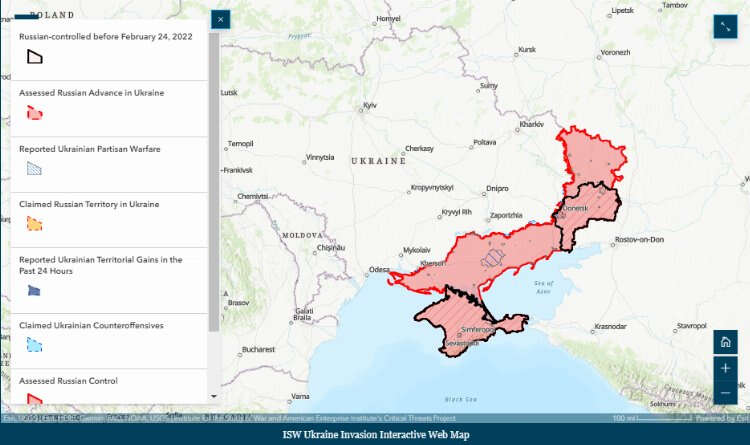This screenshot has width=750, height=445.
Task: Click the Russian-controlled before February 24 symbol
Action: [34, 57]
